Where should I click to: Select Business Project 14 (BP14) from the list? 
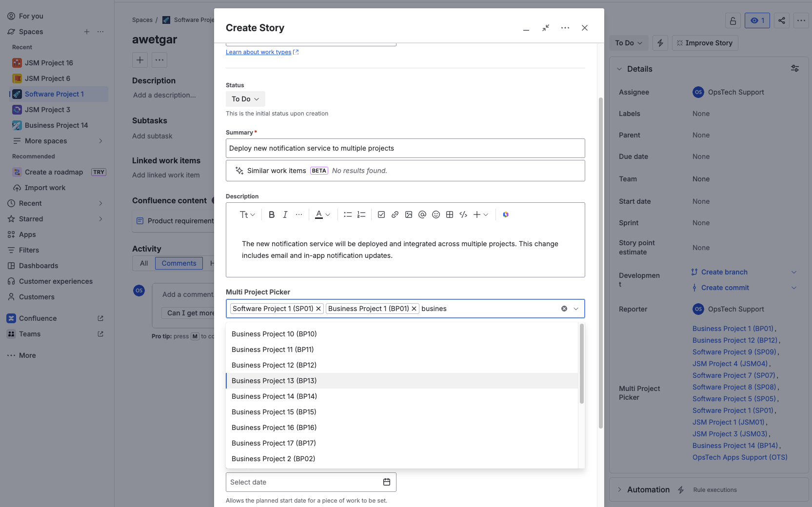point(274,396)
